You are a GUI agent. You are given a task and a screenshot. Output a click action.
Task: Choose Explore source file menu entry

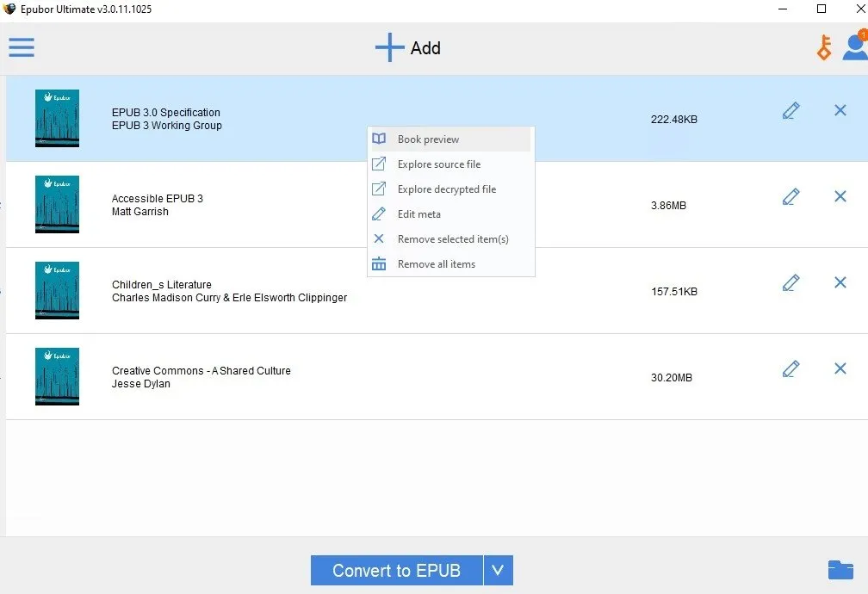pos(450,164)
